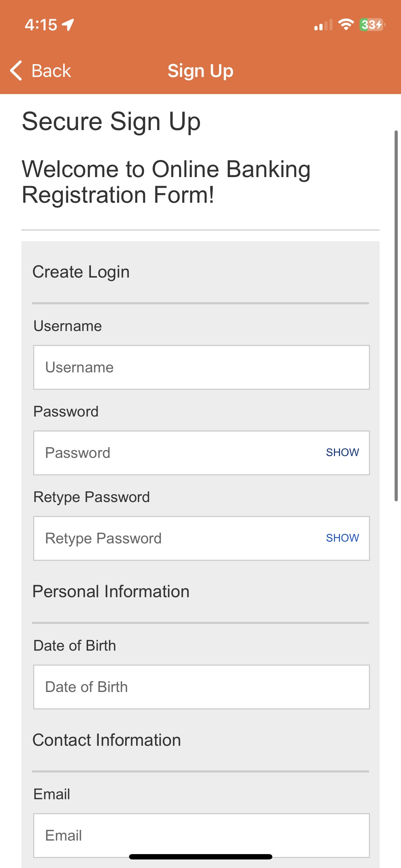
Task: Show the Retype Password field contents
Action: click(x=342, y=538)
